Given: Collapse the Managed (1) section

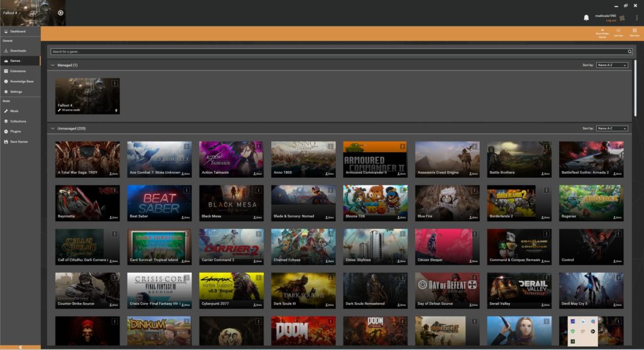Looking at the screenshot, I should pos(53,65).
